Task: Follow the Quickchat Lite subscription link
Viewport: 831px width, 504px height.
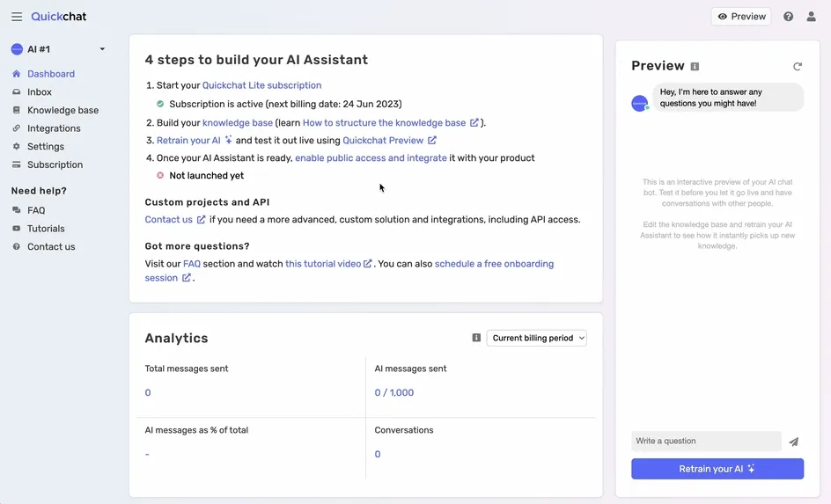Action: pyautogui.click(x=261, y=85)
